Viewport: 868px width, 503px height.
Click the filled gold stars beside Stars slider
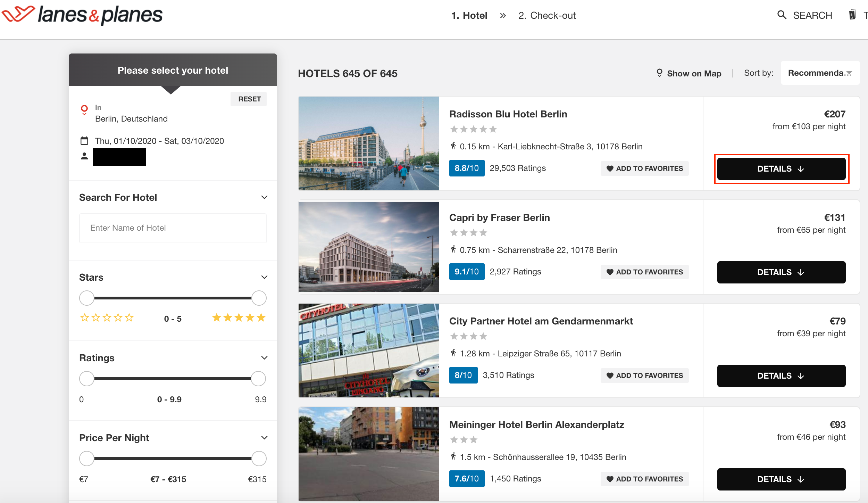click(239, 318)
